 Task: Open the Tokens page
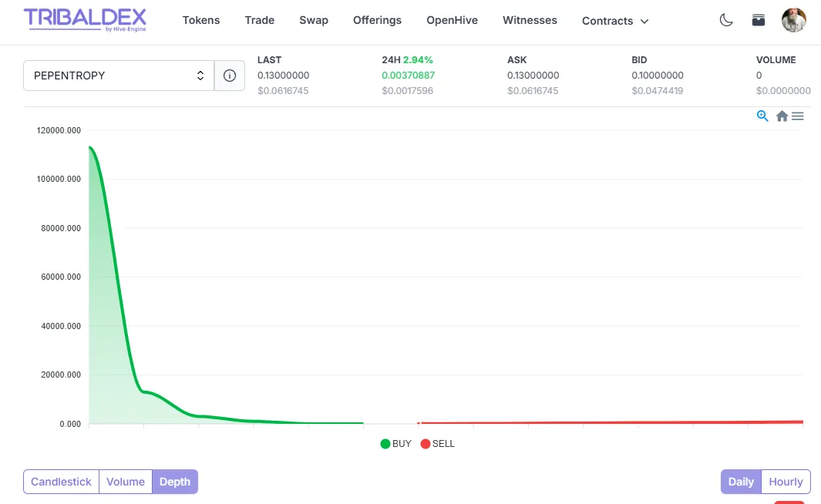coord(201,20)
